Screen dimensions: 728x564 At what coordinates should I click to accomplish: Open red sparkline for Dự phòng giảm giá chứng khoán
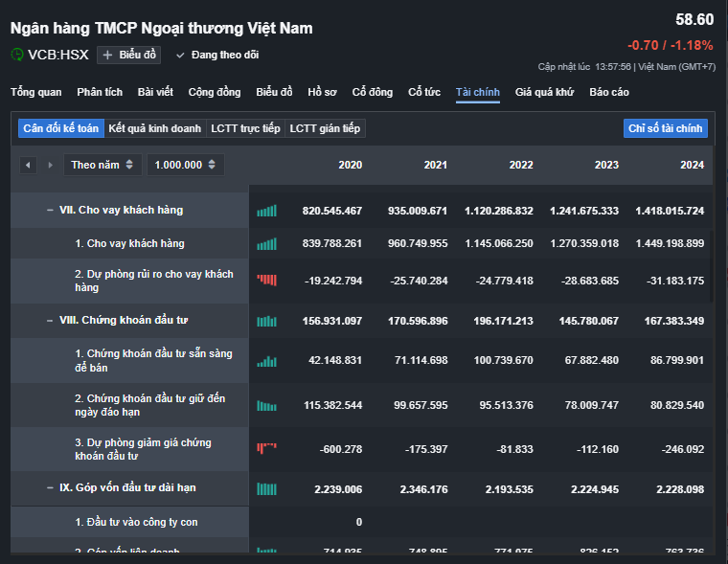[x=266, y=448]
